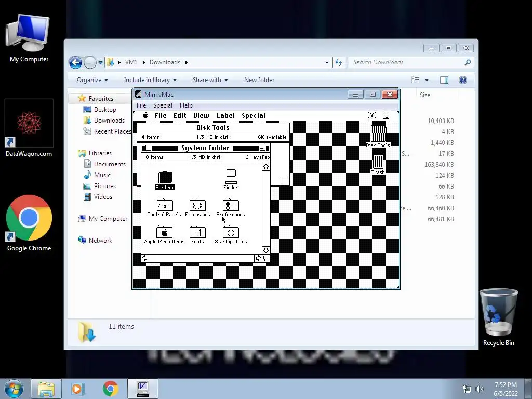Expand the Downloads breadcrumb arrow
This screenshot has width=532, height=399.
click(187, 62)
